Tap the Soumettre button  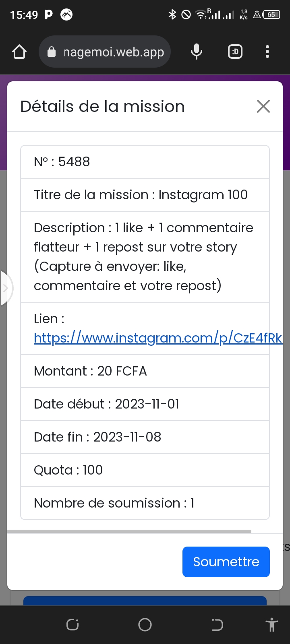click(226, 561)
